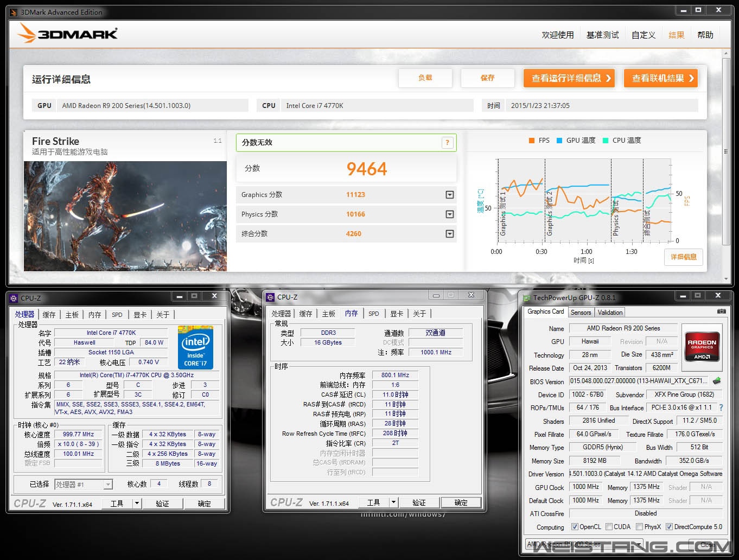Expand the Graphics 分数 details

point(450,195)
